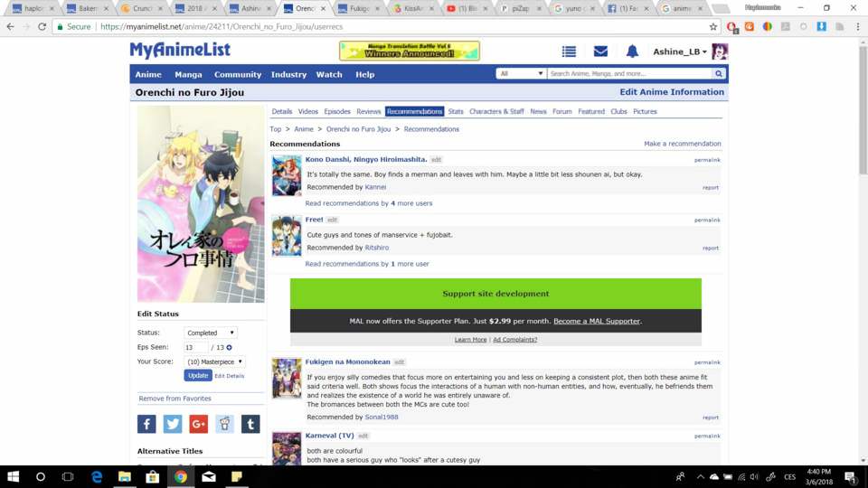This screenshot has height=488, width=868.
Task: Click Remove from Favorites link
Action: [175, 399]
